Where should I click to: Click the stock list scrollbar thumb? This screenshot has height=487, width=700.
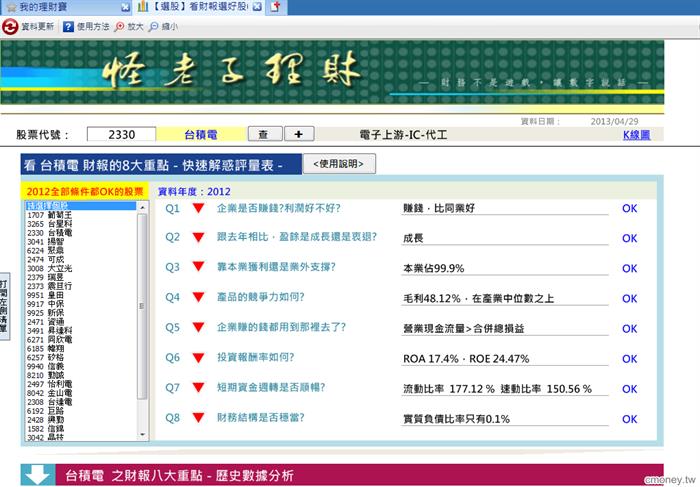click(142, 306)
